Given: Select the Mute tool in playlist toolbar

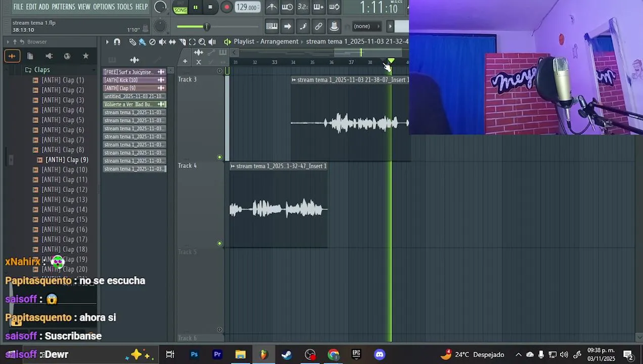Looking at the screenshot, I should pos(162,42).
